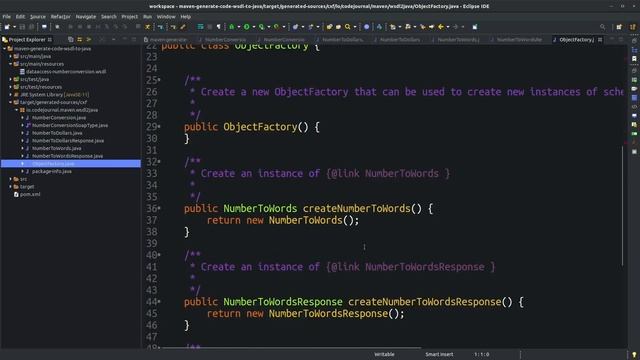This screenshot has height=360, width=640.
Task: Expand the JRE System Library node
Action: click(11, 95)
